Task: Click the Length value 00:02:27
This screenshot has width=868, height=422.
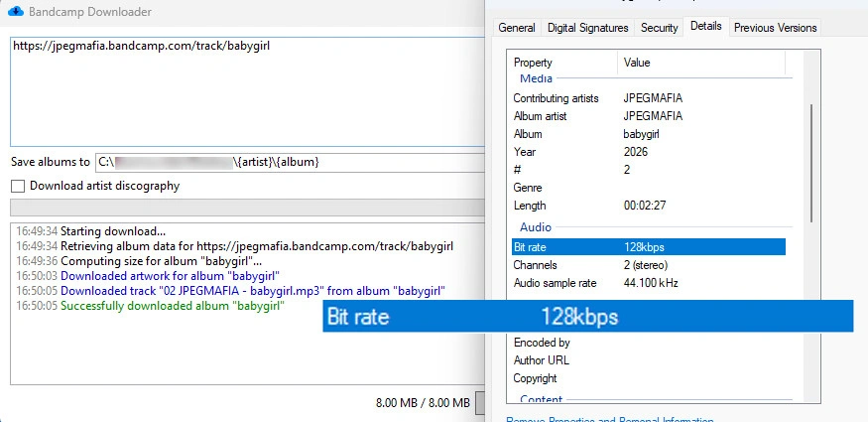Action: click(x=645, y=206)
